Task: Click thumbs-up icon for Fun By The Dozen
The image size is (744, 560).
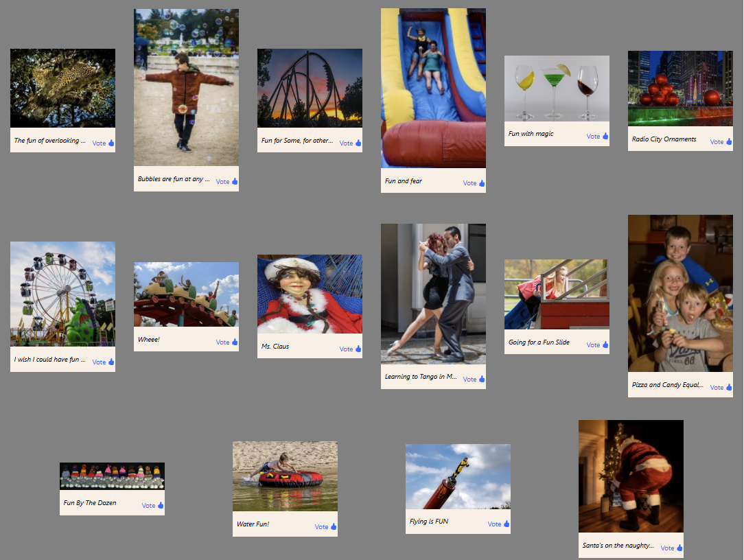Action: click(x=161, y=505)
